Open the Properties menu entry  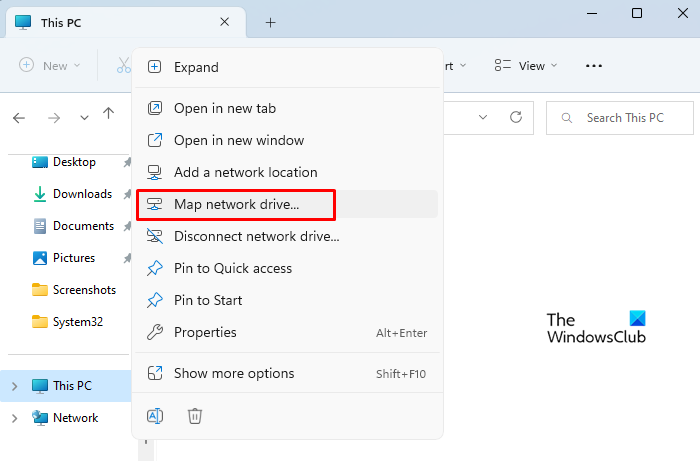[205, 332]
